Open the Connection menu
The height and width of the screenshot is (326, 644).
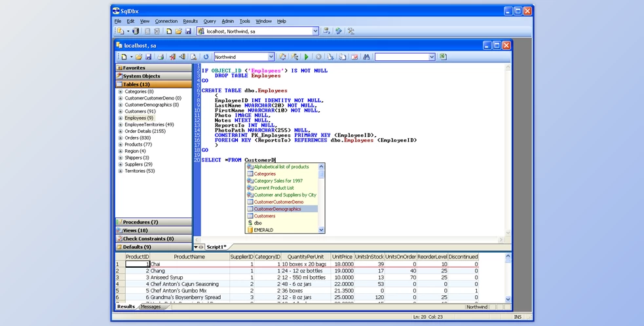click(x=166, y=22)
